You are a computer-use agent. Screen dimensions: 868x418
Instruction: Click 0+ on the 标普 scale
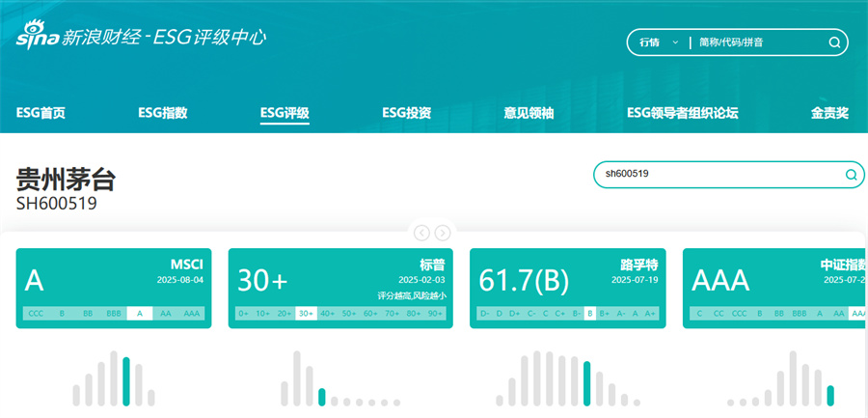(x=244, y=314)
